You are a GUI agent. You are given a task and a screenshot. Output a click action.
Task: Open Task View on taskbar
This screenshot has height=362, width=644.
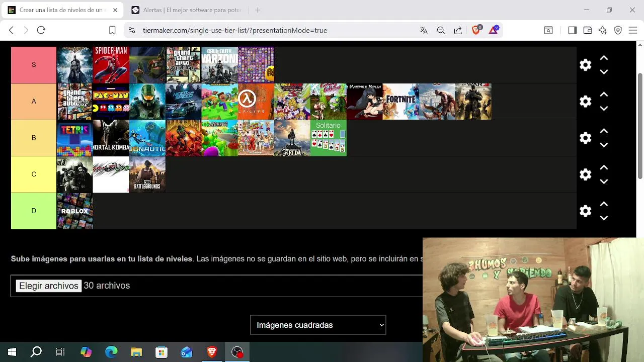(x=60, y=352)
